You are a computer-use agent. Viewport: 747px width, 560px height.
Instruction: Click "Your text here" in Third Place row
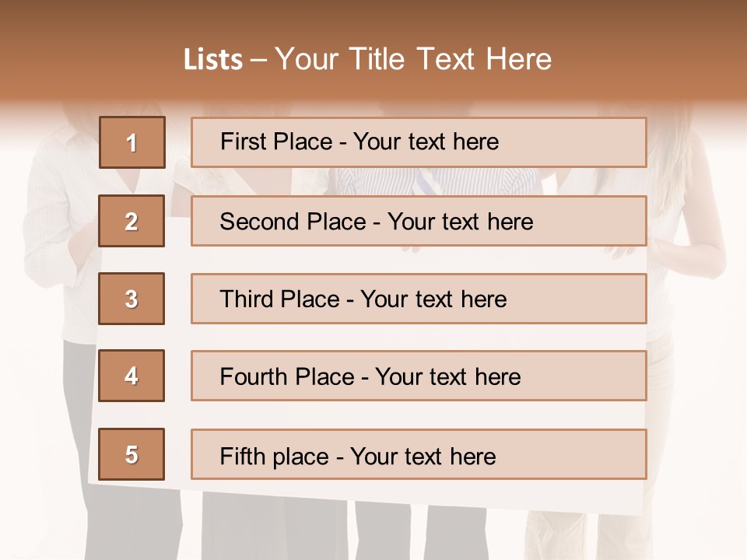pyautogui.click(x=433, y=299)
